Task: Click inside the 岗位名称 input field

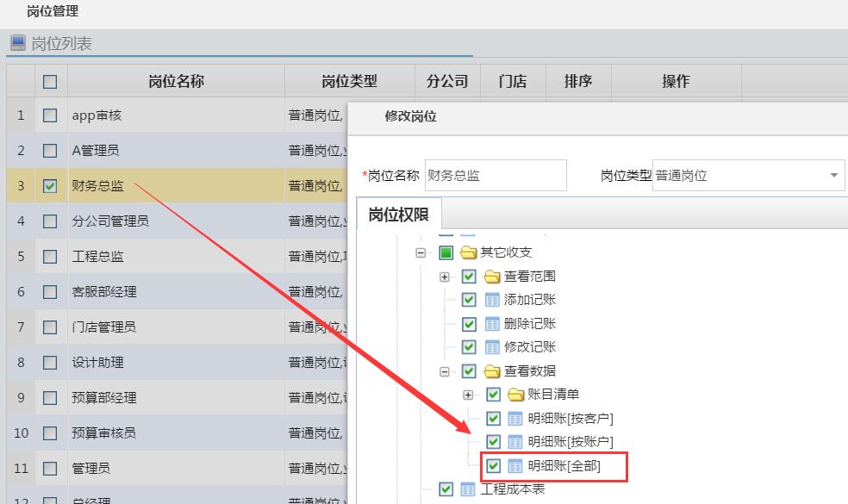Action: pyautogui.click(x=496, y=175)
